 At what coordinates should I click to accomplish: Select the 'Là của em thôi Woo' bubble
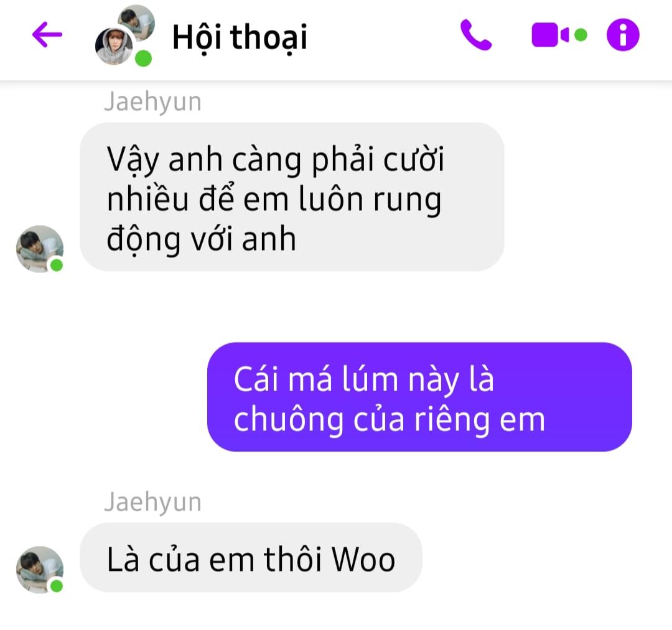(x=251, y=558)
